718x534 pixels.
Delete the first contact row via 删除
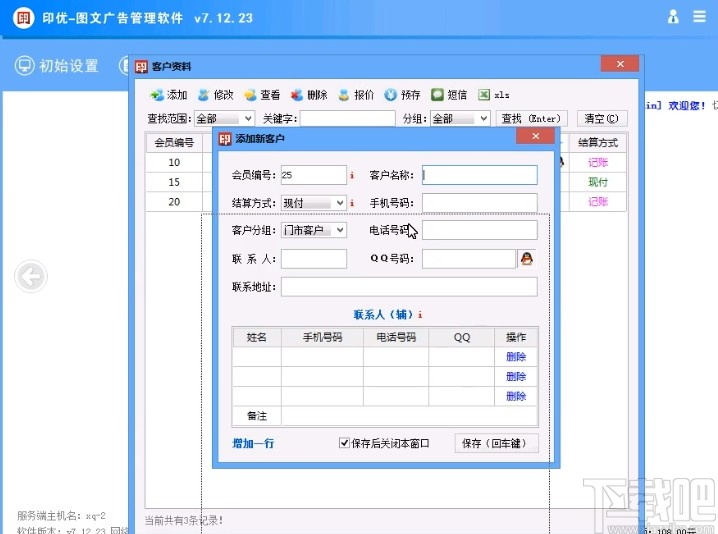click(516, 357)
